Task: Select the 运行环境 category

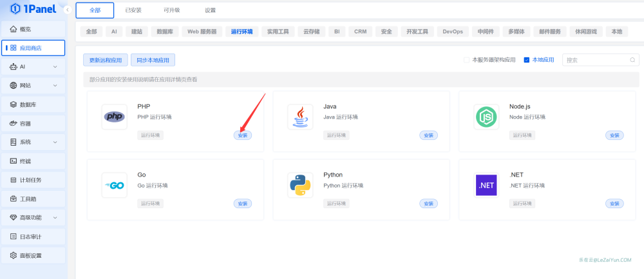Action: click(x=242, y=32)
